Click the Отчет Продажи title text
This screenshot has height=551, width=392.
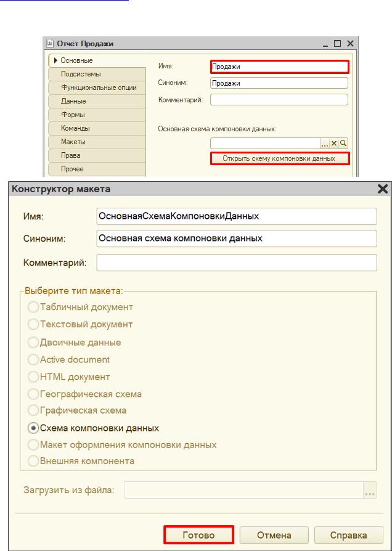(85, 44)
